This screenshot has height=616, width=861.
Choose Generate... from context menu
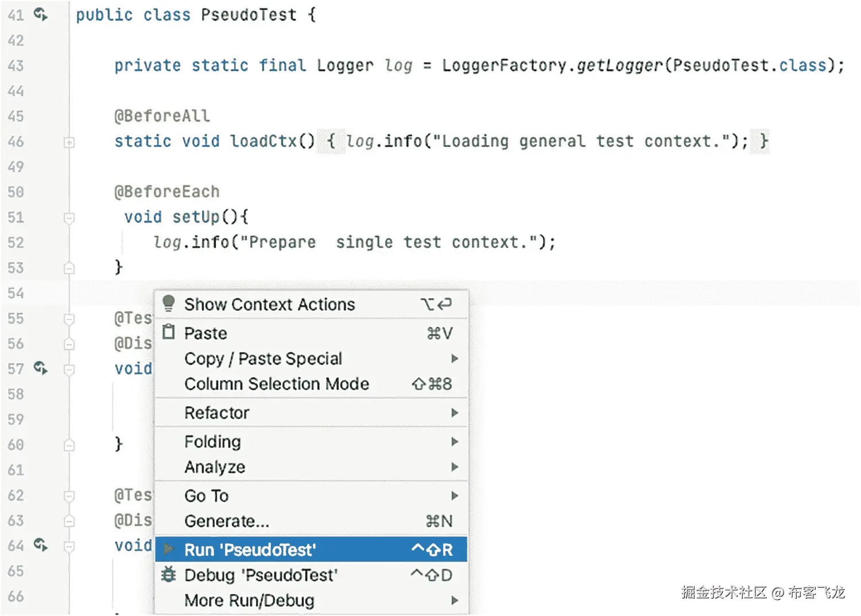(x=227, y=521)
